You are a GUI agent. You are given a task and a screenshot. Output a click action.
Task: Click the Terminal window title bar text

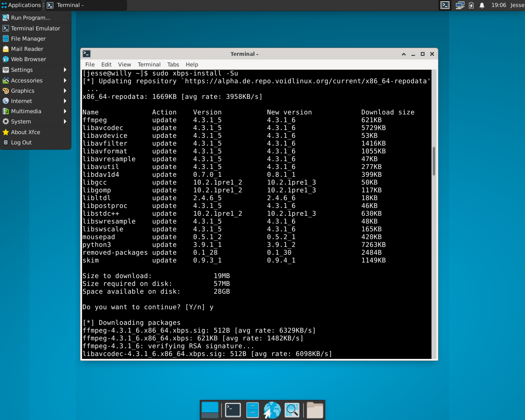(244, 54)
